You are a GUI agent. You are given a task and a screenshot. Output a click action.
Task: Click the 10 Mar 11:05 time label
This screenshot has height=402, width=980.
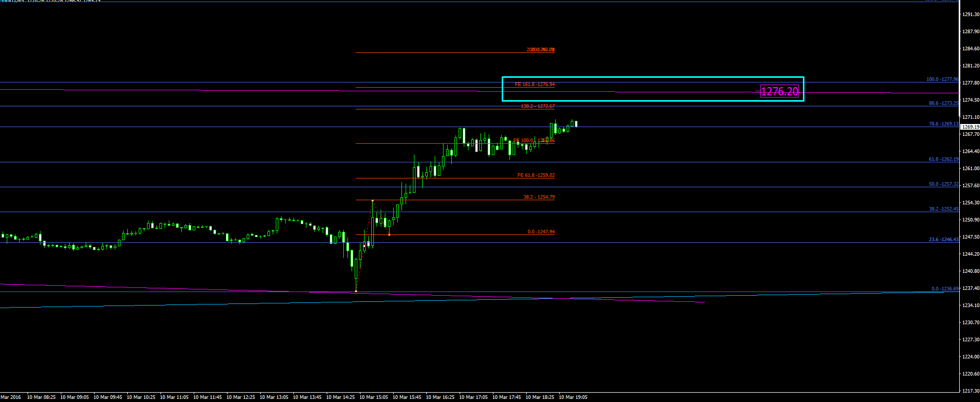(174, 397)
